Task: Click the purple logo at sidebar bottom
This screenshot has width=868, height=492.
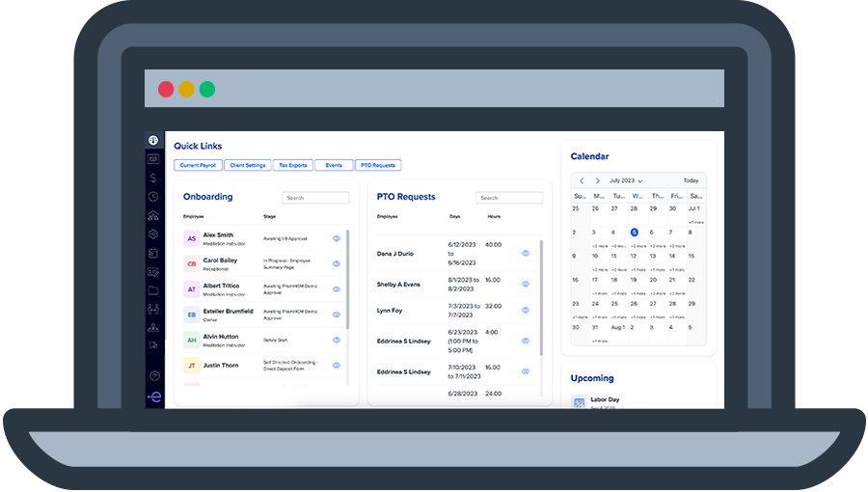Action: (154, 396)
